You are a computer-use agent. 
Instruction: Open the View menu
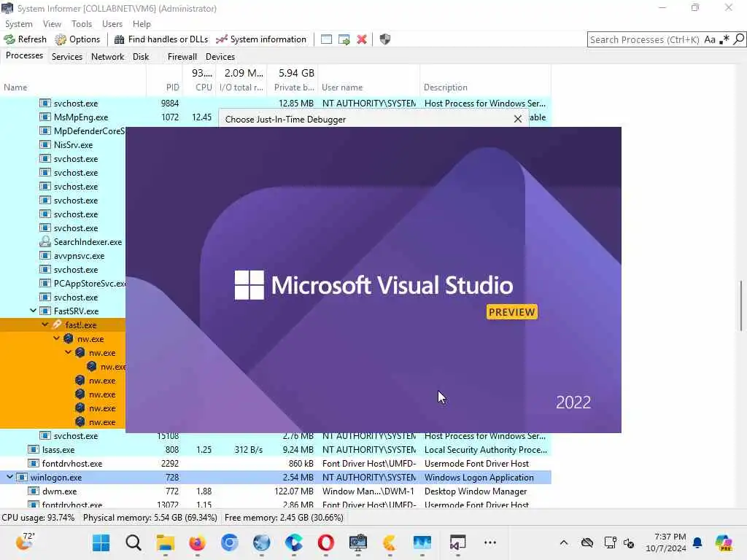point(52,24)
